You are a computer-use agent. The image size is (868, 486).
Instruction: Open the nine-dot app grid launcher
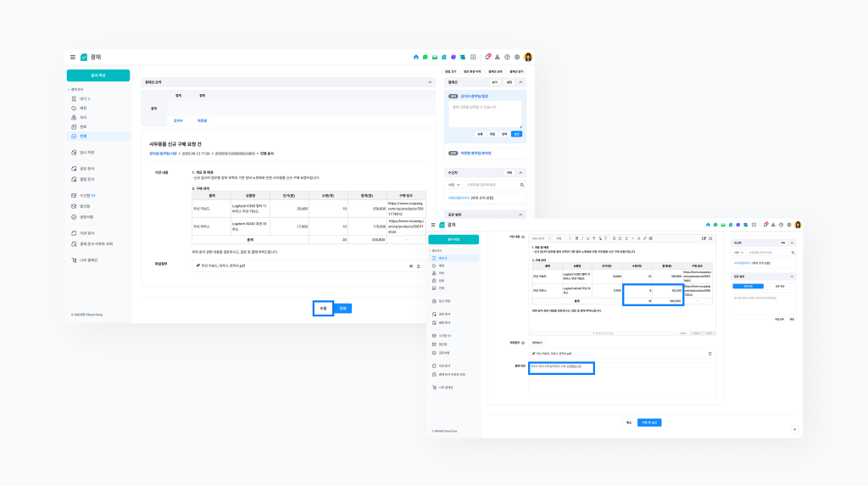click(473, 57)
